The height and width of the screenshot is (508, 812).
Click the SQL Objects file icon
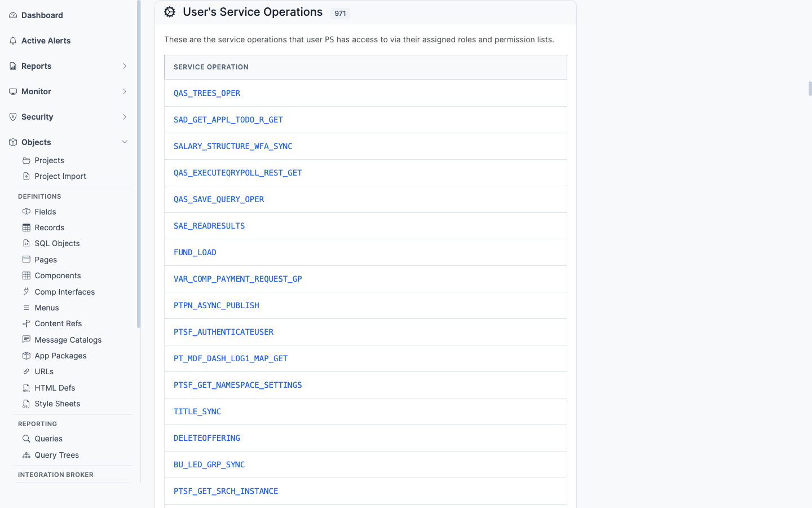pyautogui.click(x=27, y=243)
